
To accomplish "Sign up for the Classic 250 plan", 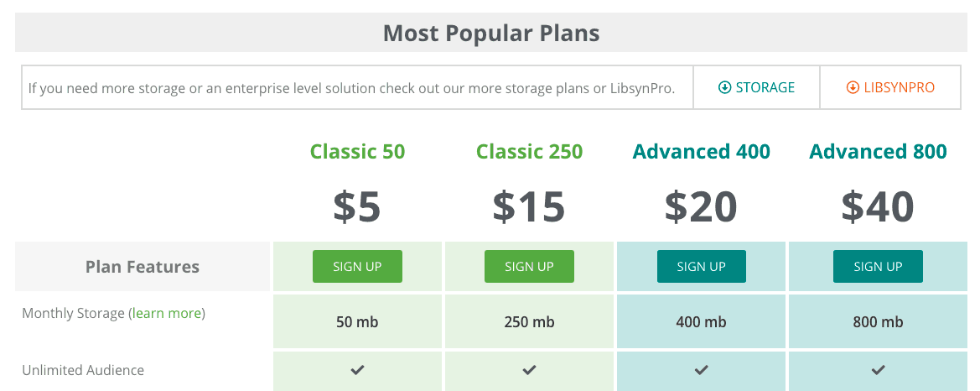I will tap(529, 267).
